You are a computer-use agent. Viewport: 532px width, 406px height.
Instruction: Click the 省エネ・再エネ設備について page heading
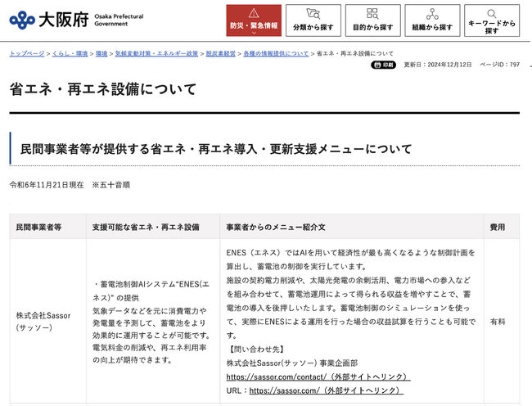click(x=103, y=89)
